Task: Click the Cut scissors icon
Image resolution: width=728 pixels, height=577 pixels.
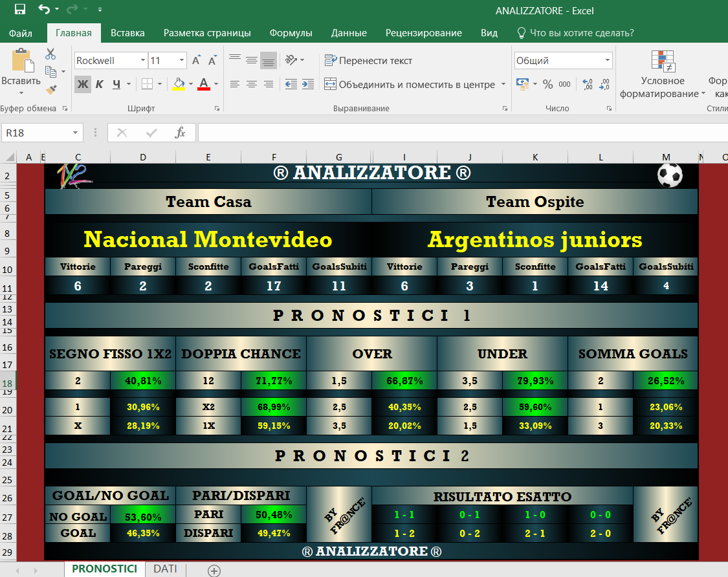Action: (x=50, y=54)
